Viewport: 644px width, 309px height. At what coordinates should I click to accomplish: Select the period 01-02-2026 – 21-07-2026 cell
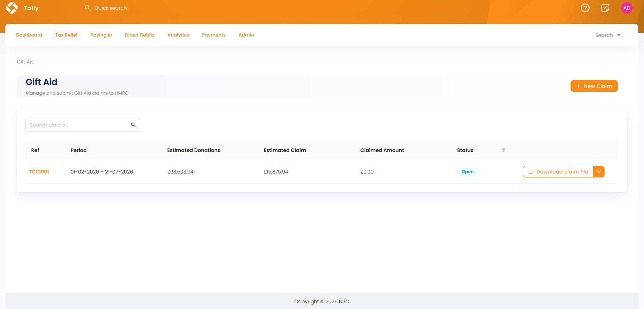102,172
